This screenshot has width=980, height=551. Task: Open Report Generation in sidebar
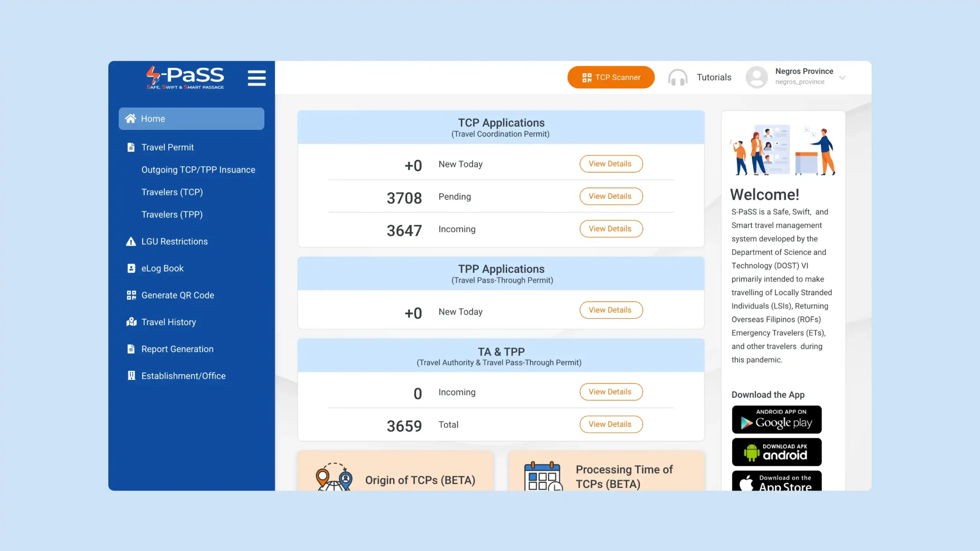(177, 349)
